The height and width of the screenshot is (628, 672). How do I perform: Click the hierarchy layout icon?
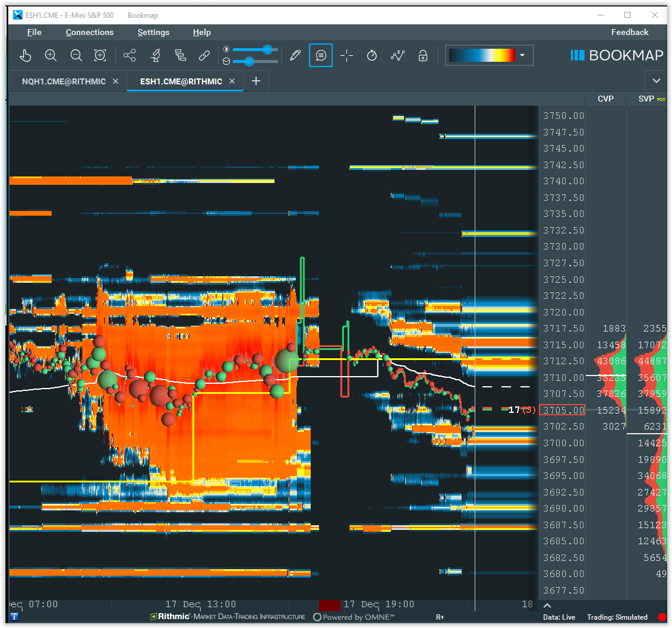point(181,55)
